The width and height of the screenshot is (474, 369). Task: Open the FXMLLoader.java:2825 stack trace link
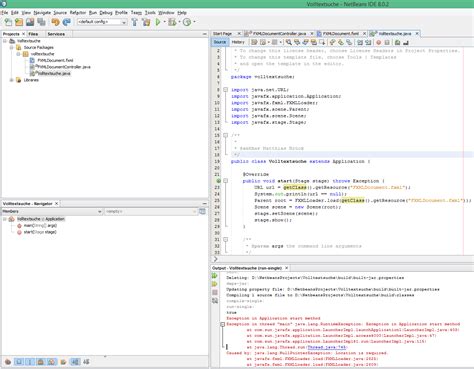349,359
